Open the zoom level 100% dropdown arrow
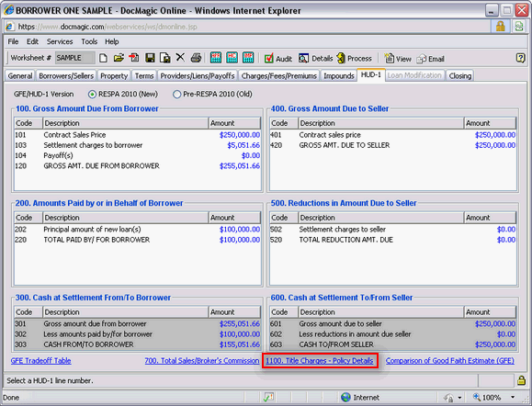Viewport: 532px width, 406px height. click(x=513, y=397)
